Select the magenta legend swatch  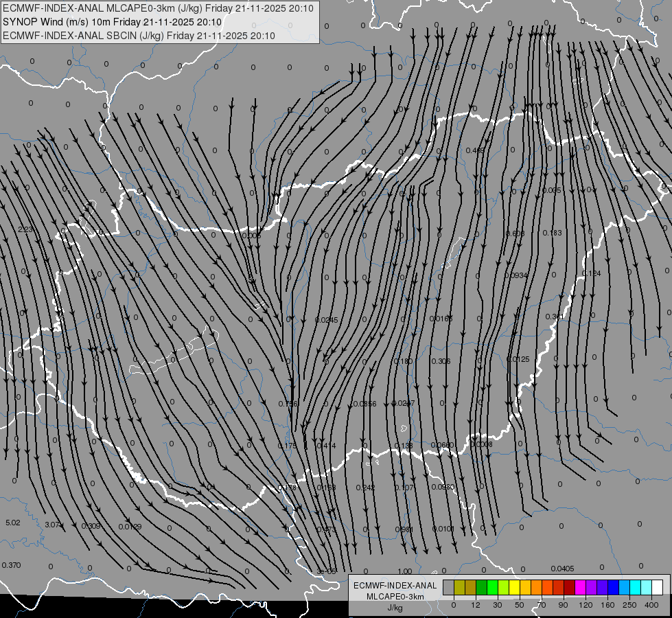(x=580, y=588)
